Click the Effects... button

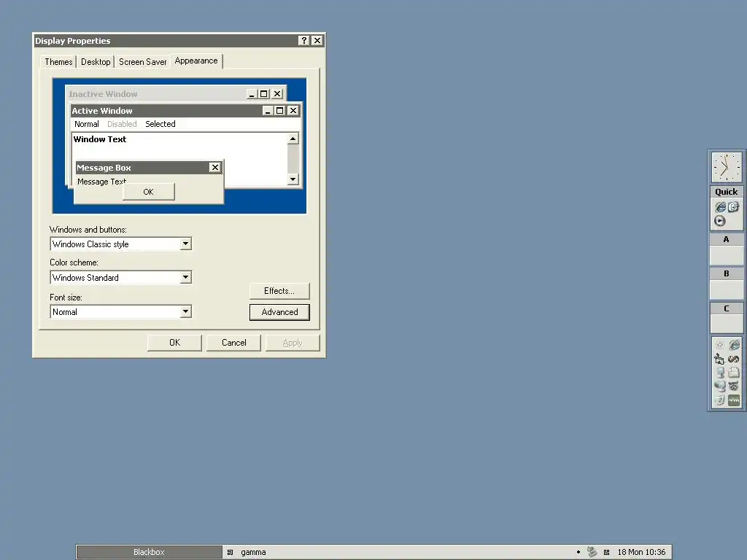(279, 291)
